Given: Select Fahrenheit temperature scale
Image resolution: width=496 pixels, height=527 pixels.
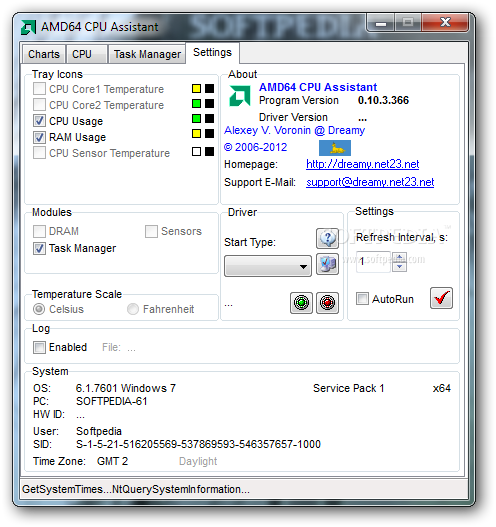Looking at the screenshot, I should click(133, 309).
